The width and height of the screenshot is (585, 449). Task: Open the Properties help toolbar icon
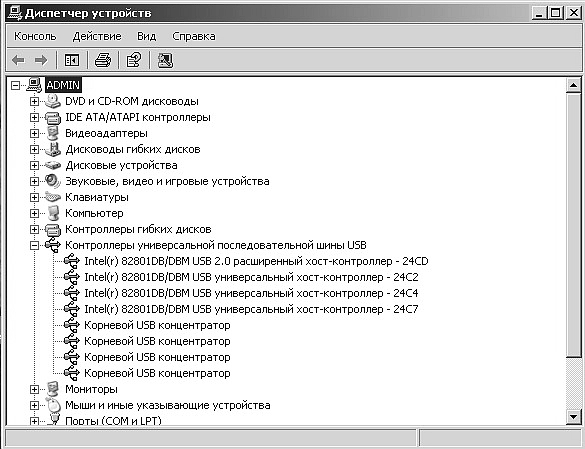[134, 60]
